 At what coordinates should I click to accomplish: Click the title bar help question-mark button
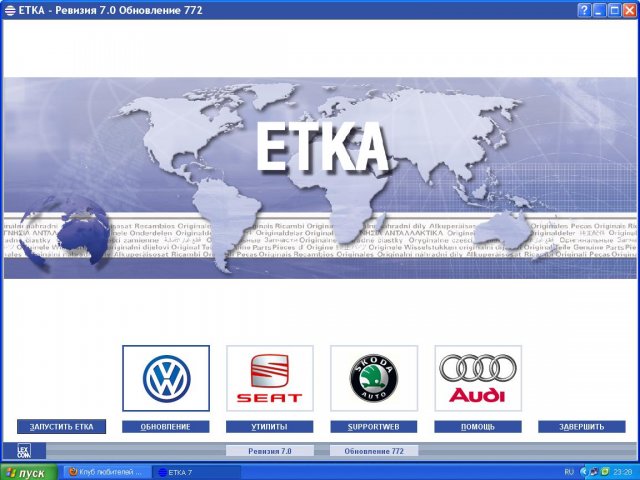[584, 10]
